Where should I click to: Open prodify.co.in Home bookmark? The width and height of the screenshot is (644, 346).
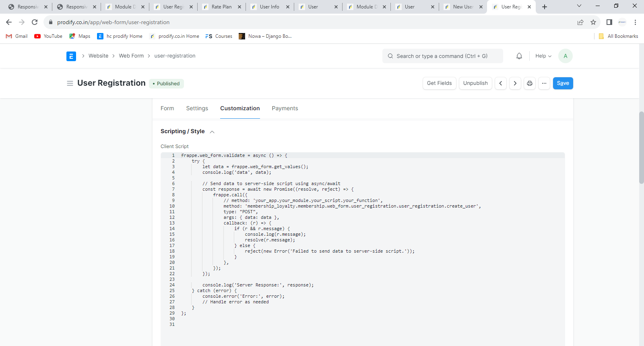coord(174,36)
